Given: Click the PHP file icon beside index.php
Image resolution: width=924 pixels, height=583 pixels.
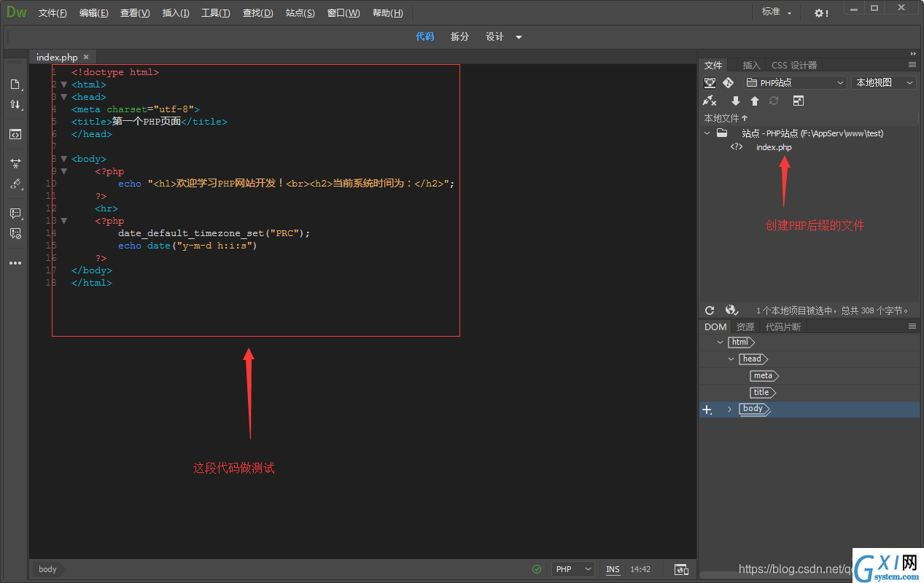Looking at the screenshot, I should point(737,147).
